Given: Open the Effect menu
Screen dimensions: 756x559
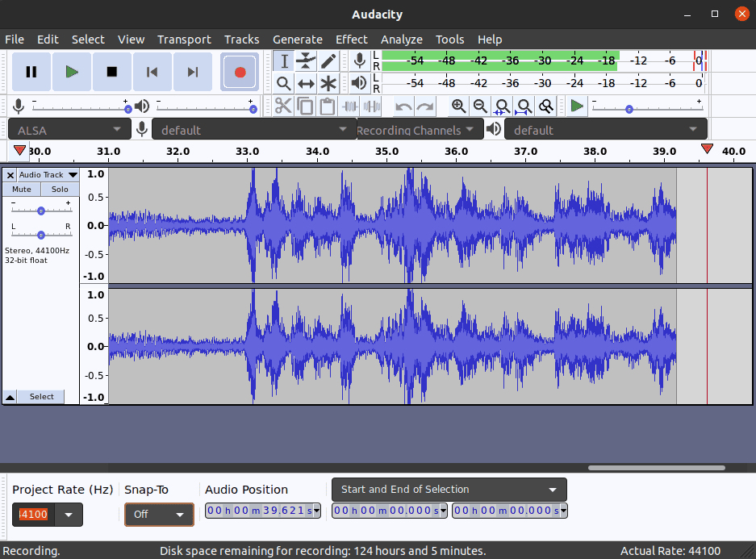Looking at the screenshot, I should coord(351,40).
